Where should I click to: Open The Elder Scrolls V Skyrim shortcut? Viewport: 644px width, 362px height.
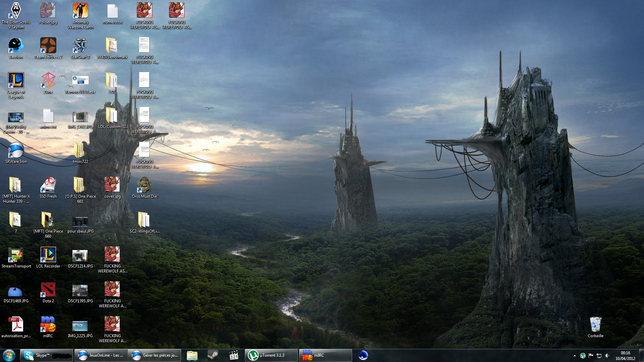pos(16,15)
